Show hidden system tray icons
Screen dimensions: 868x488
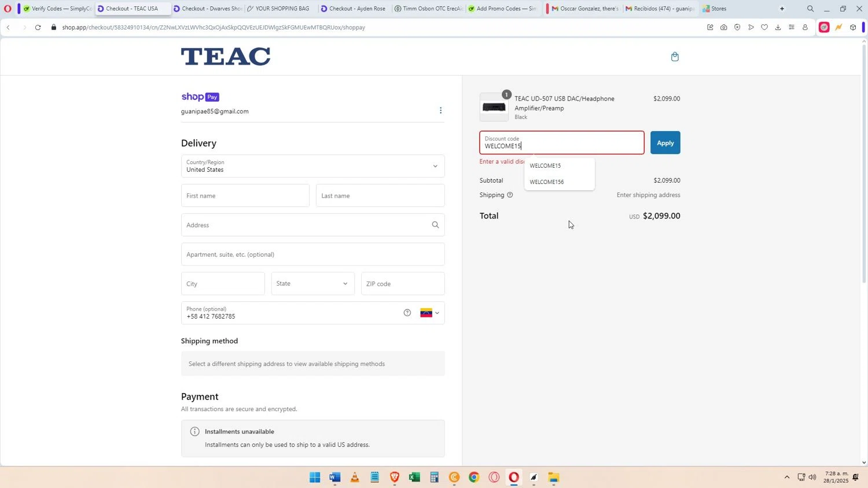[x=786, y=477]
